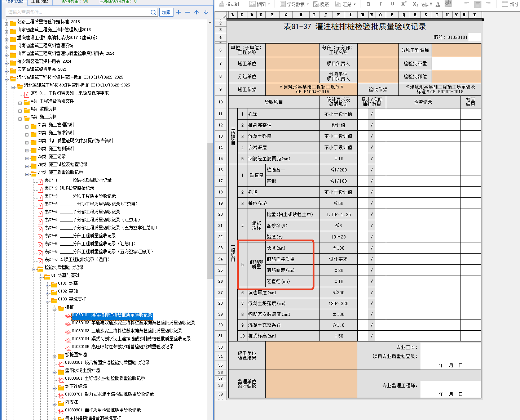Toggle underline formatting
This screenshot has height=420, width=520.
(392, 4)
